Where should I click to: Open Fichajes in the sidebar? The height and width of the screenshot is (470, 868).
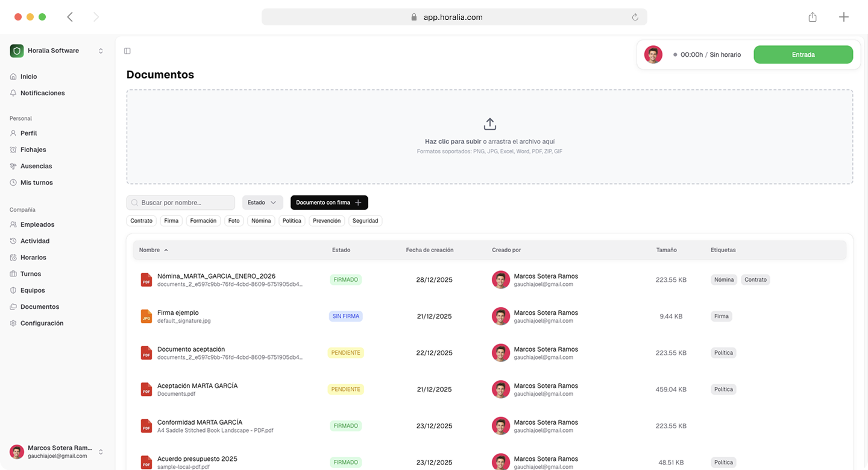33,150
